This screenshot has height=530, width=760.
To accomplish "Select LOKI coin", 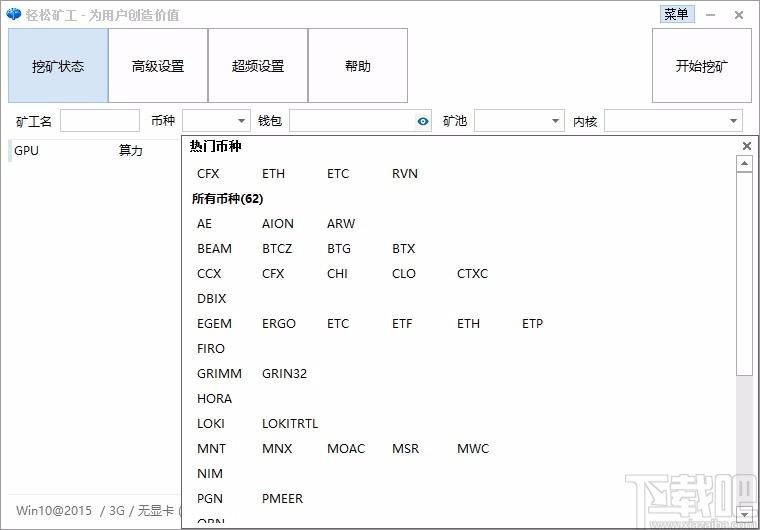I will click(210, 423).
